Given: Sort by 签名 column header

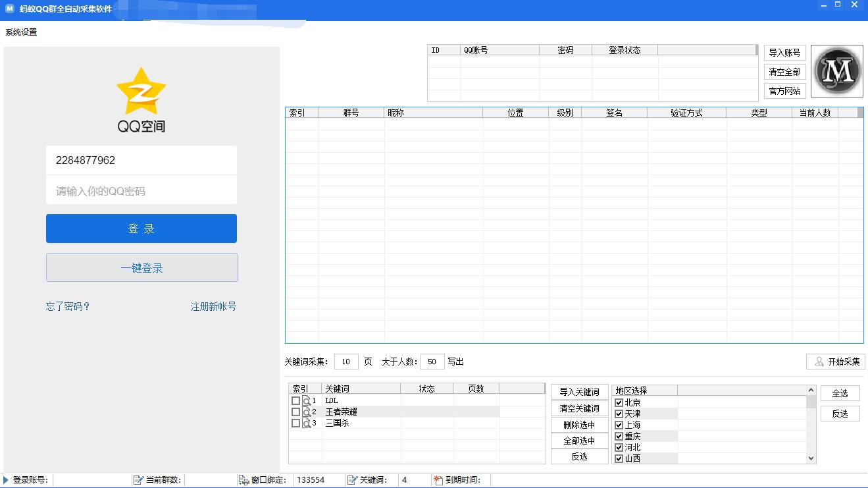Looking at the screenshot, I should pos(615,113).
